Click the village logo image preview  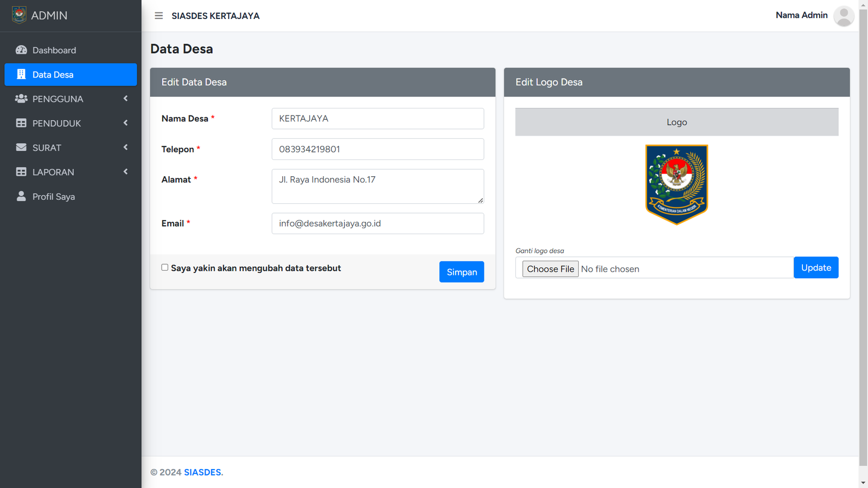(x=676, y=184)
